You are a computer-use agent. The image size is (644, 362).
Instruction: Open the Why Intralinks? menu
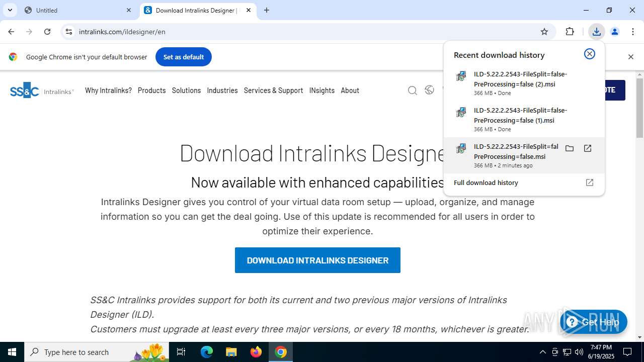click(108, 90)
